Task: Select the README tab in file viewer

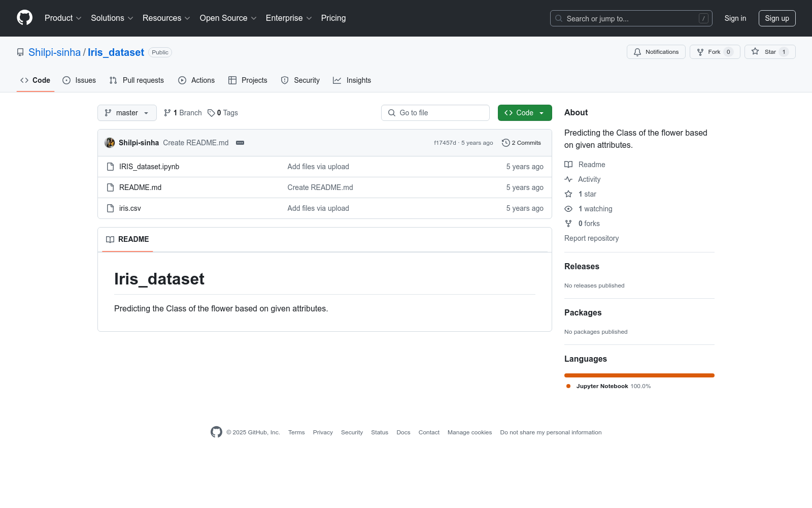Action: (127, 239)
